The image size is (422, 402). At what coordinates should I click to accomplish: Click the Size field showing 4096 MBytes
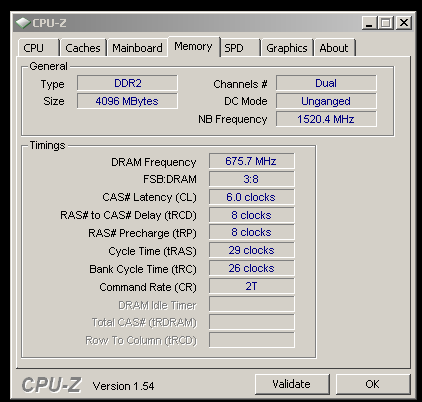127,101
